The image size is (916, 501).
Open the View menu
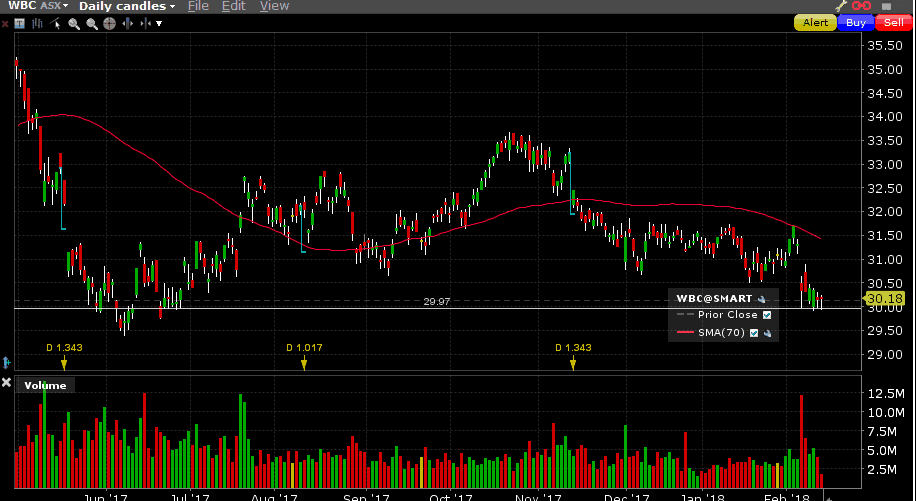point(274,6)
